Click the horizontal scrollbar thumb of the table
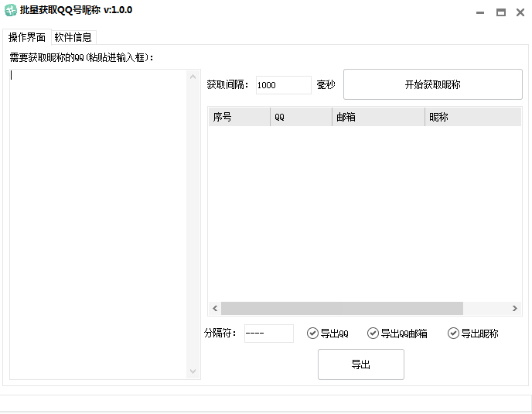 coord(342,309)
